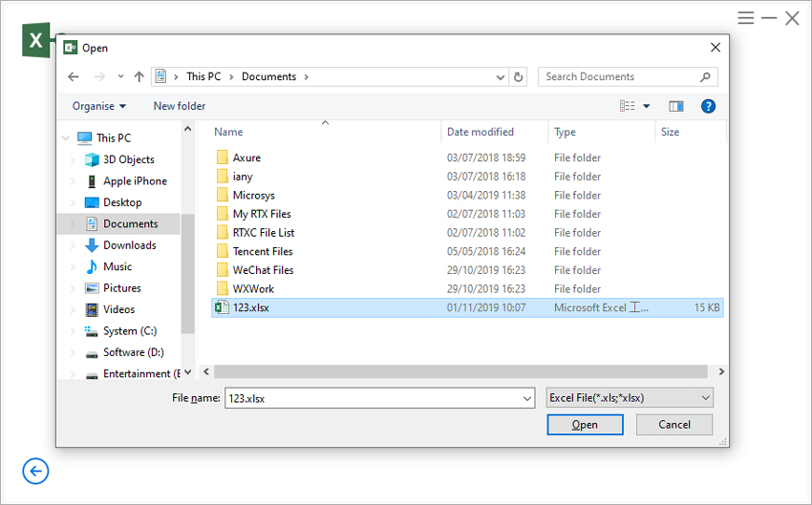Select Apple iPhone in sidebar
Image resolution: width=812 pixels, height=505 pixels.
pyautogui.click(x=135, y=181)
